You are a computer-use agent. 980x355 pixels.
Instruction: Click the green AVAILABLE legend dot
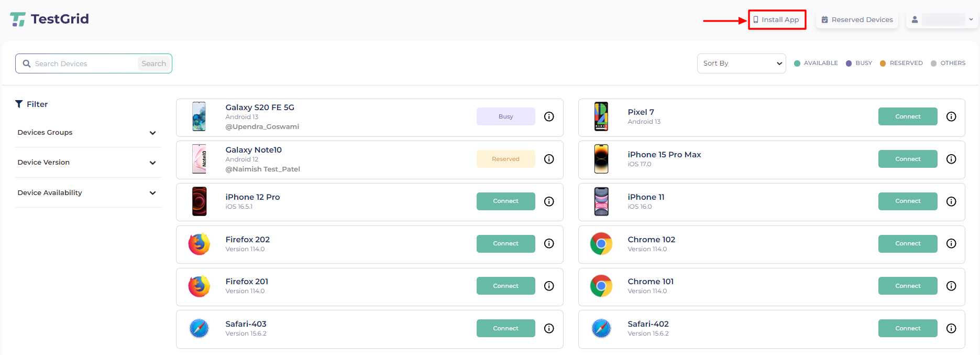tap(797, 63)
